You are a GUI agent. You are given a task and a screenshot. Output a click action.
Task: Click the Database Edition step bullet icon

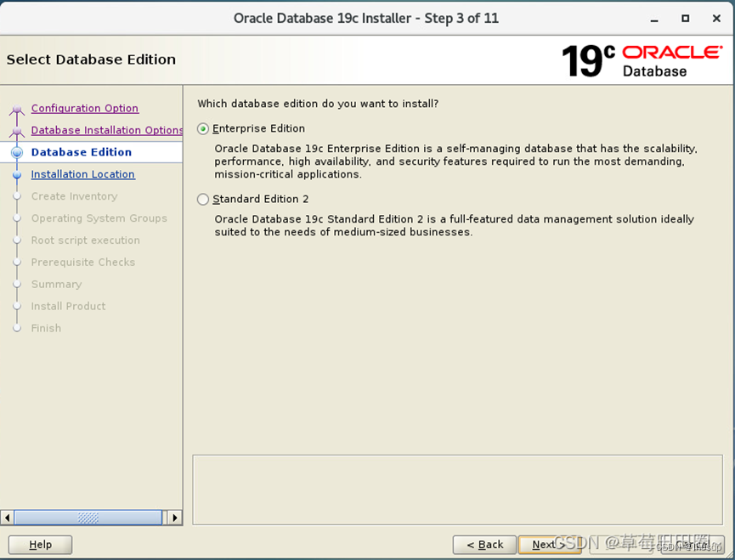click(x=17, y=152)
